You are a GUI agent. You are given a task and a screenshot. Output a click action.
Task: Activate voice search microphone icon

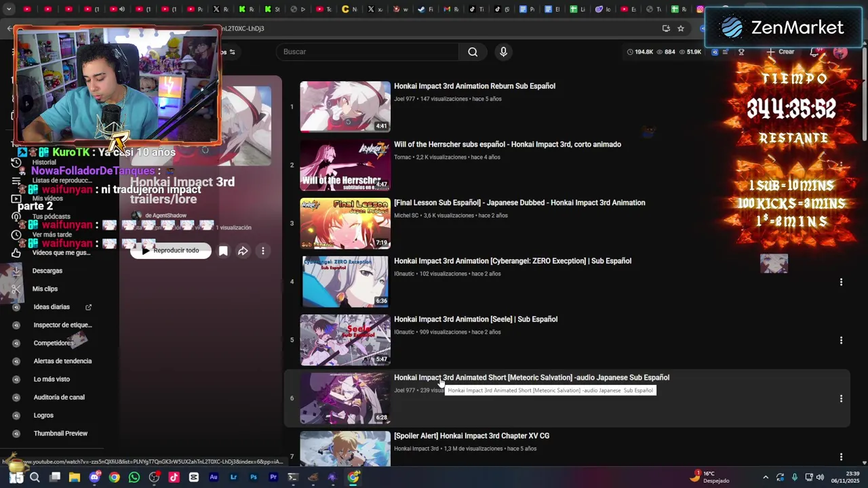[x=503, y=52]
